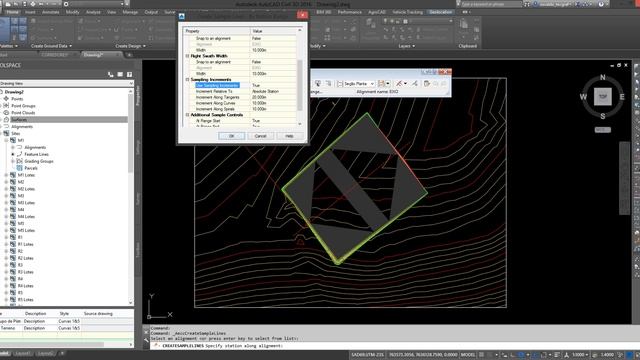Click the select sample line group icon in toolbar
The height and width of the screenshot is (360, 640).
coord(318,84)
